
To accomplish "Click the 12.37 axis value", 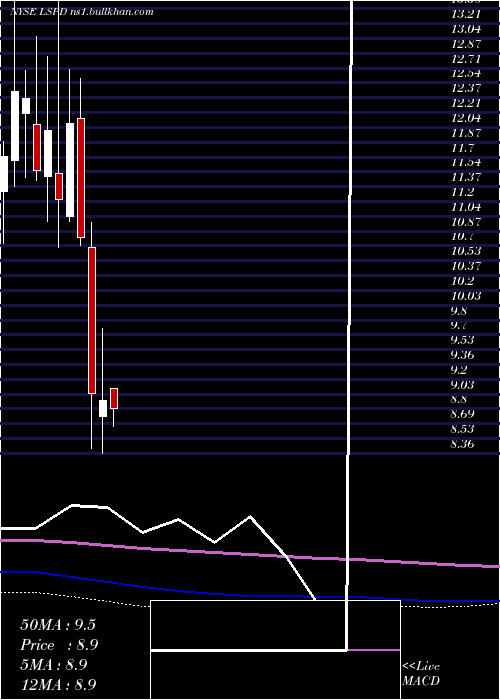I will tap(466, 88).
